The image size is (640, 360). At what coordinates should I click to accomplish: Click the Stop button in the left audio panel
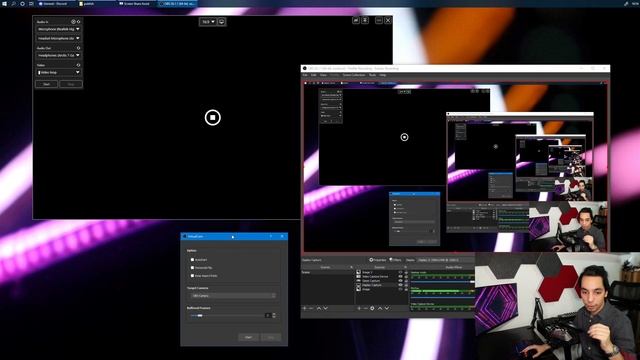tap(71, 84)
